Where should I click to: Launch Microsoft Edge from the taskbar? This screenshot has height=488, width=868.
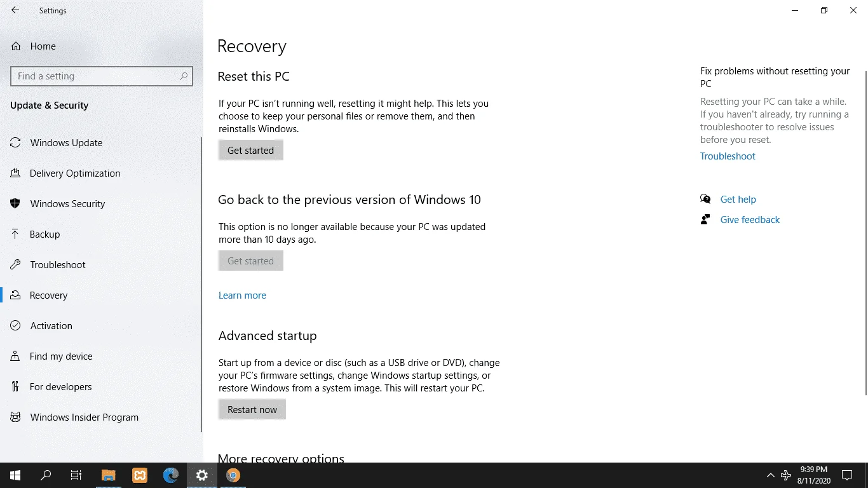(x=171, y=475)
